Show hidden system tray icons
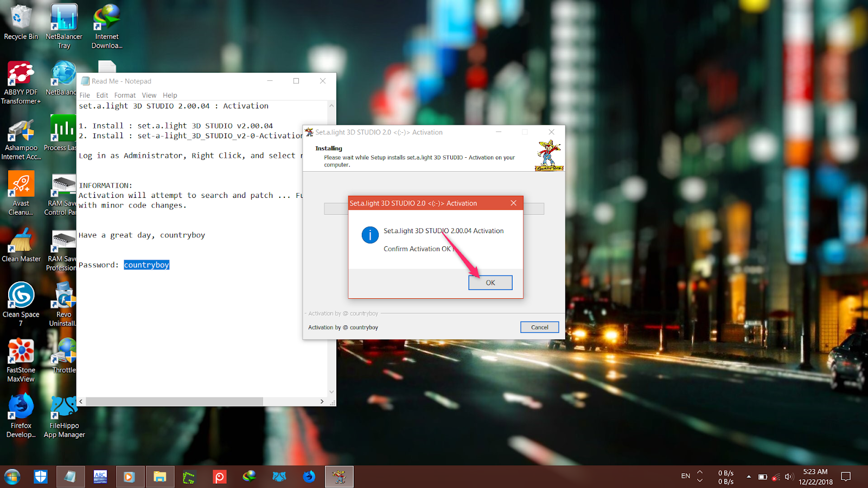This screenshot has height=488, width=868. pos(749,477)
